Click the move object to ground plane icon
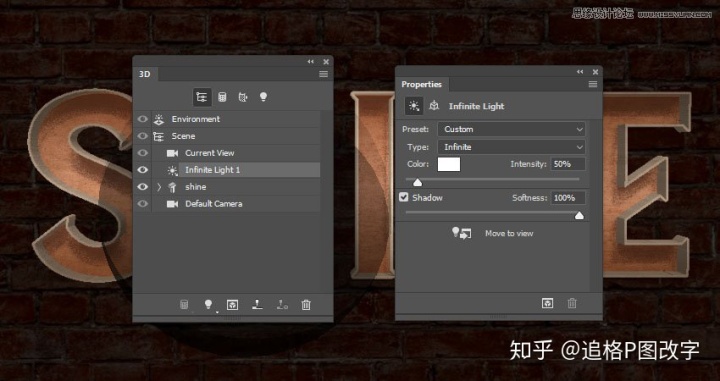 point(257,305)
